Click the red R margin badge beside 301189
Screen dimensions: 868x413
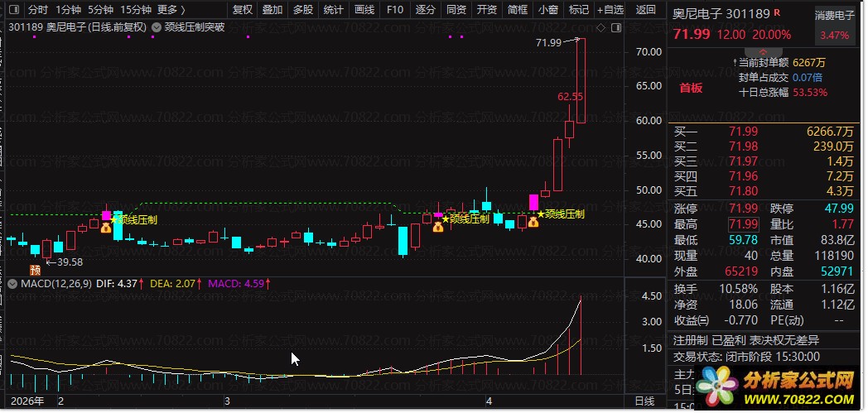(776, 14)
